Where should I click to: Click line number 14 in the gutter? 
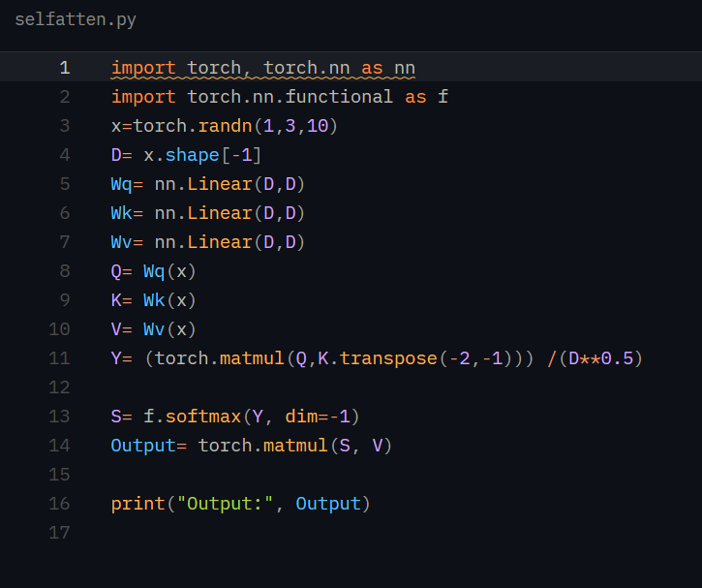click(59, 446)
